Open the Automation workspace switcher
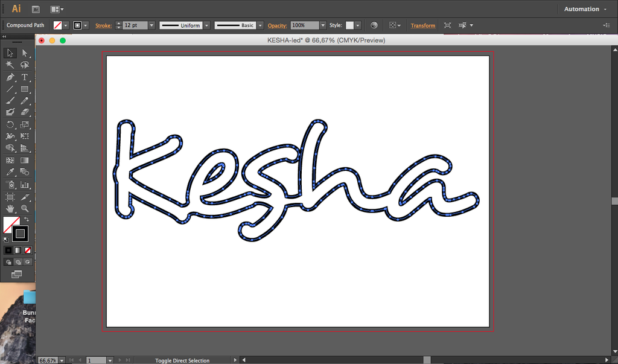 (585, 9)
